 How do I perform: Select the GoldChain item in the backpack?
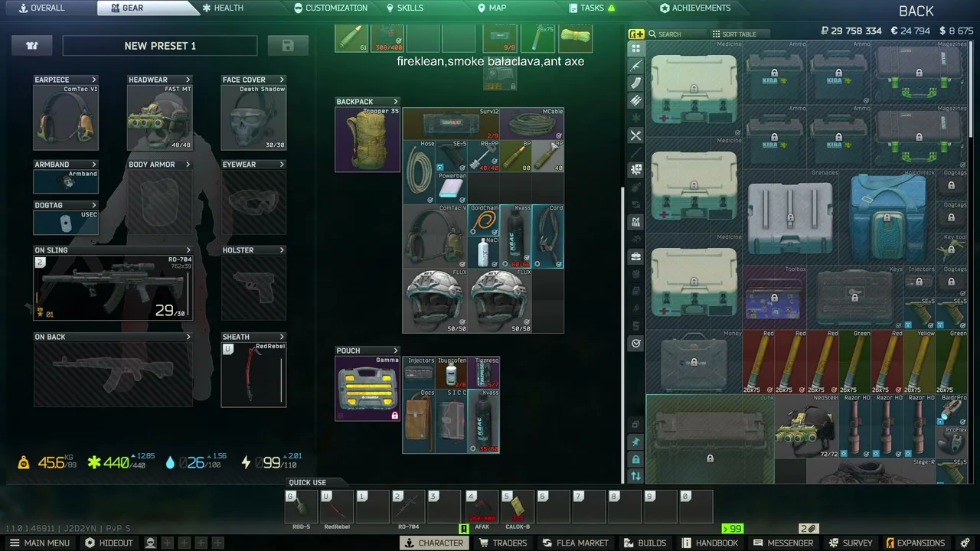483,220
